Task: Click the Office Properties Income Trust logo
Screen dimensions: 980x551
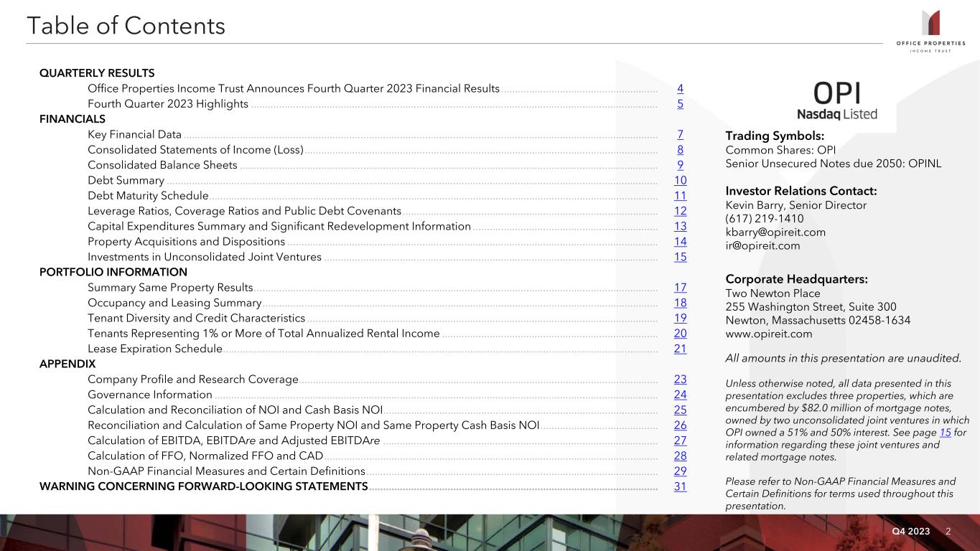Action: 931,32
